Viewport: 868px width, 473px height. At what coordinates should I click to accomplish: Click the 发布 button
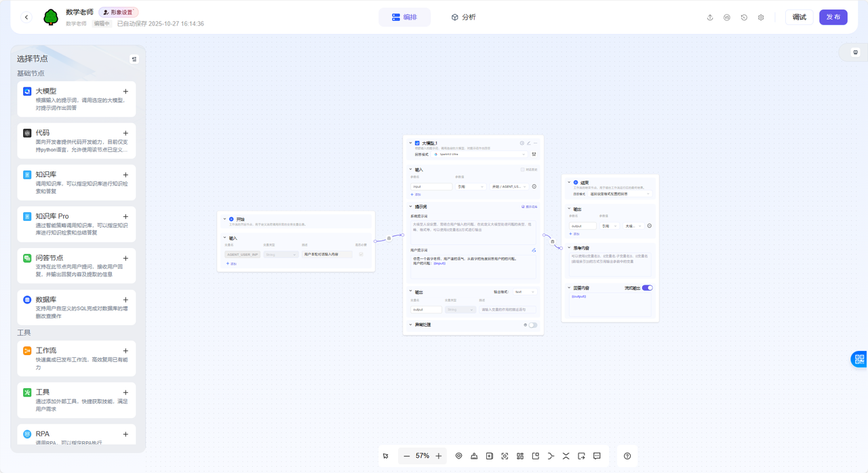833,18
